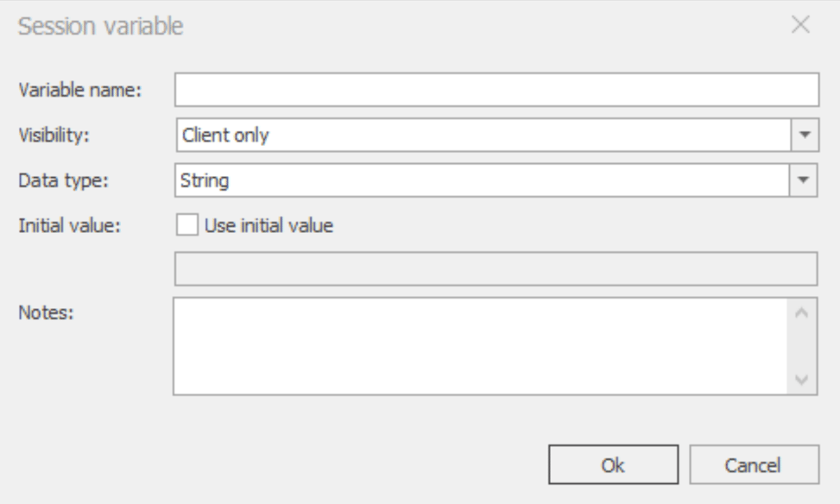Click the Visibility box showing Client only

tap(482, 135)
